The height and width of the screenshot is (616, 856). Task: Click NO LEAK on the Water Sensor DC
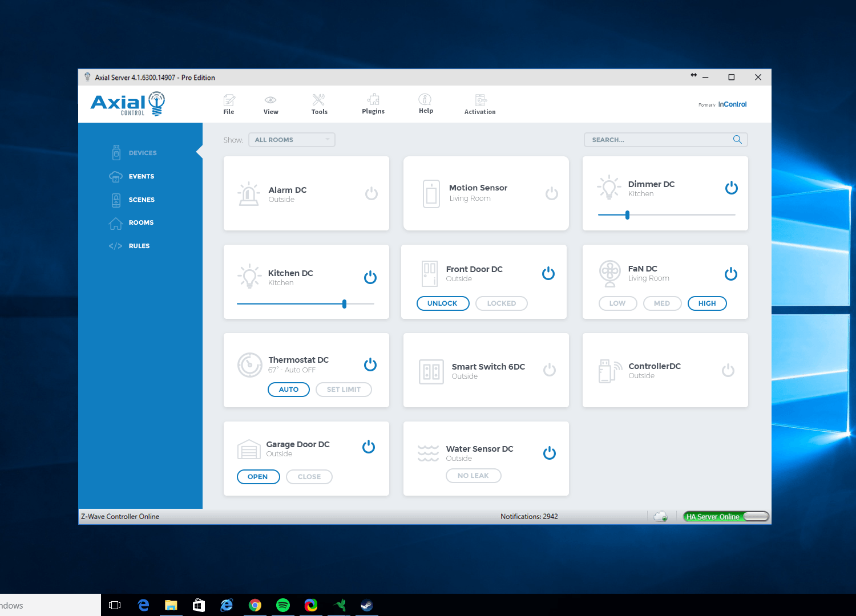(x=474, y=476)
